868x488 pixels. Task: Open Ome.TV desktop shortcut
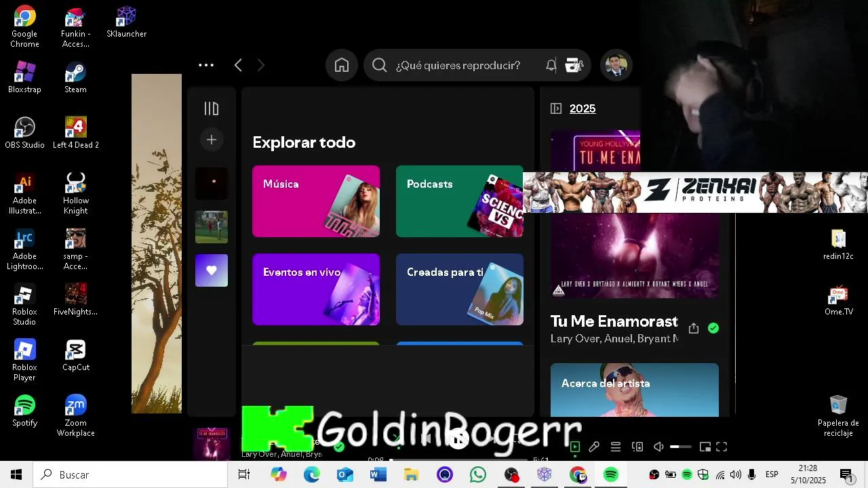[839, 301]
